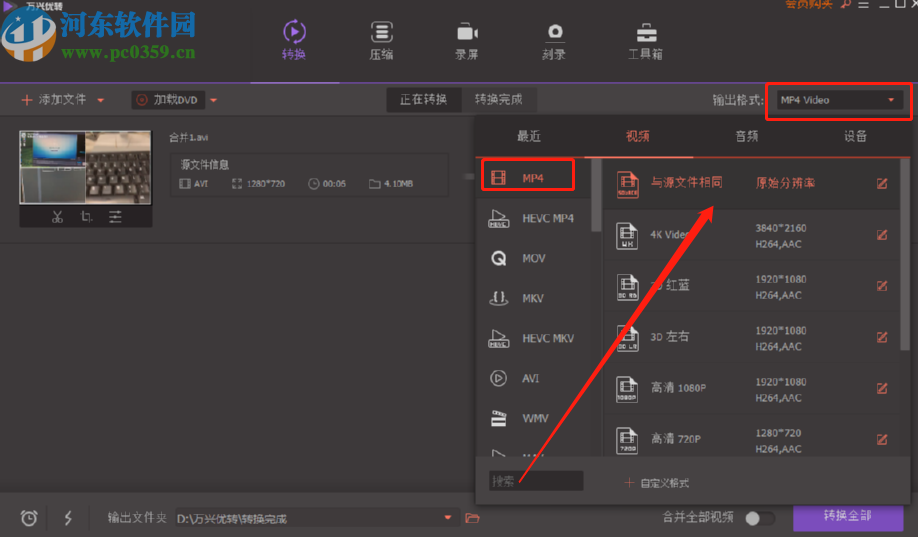Switch to the 转换完成 tab
Screen dimensions: 918x537
pos(498,100)
